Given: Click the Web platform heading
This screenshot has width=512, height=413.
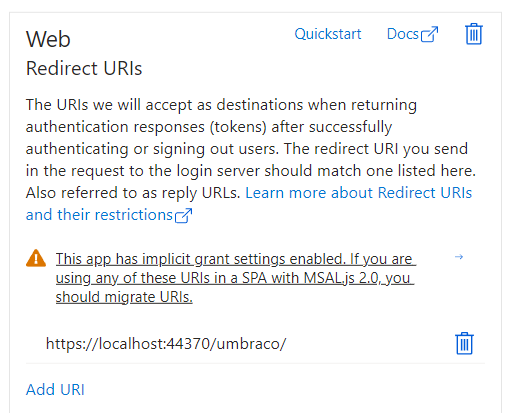Looking at the screenshot, I should (x=48, y=39).
